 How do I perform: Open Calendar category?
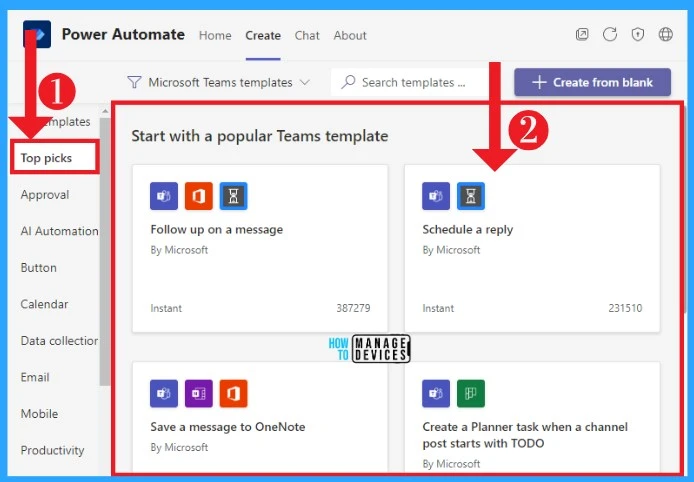click(x=44, y=304)
